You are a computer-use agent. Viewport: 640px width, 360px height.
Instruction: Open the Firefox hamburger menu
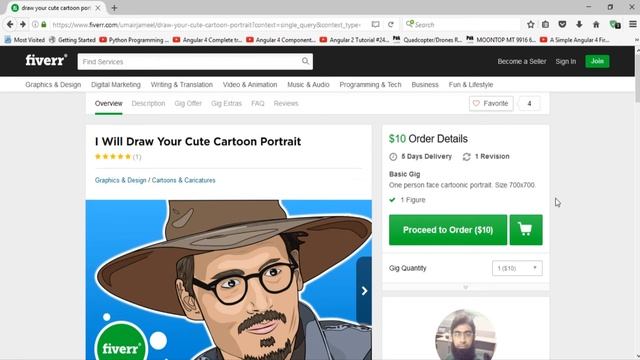(x=633, y=24)
